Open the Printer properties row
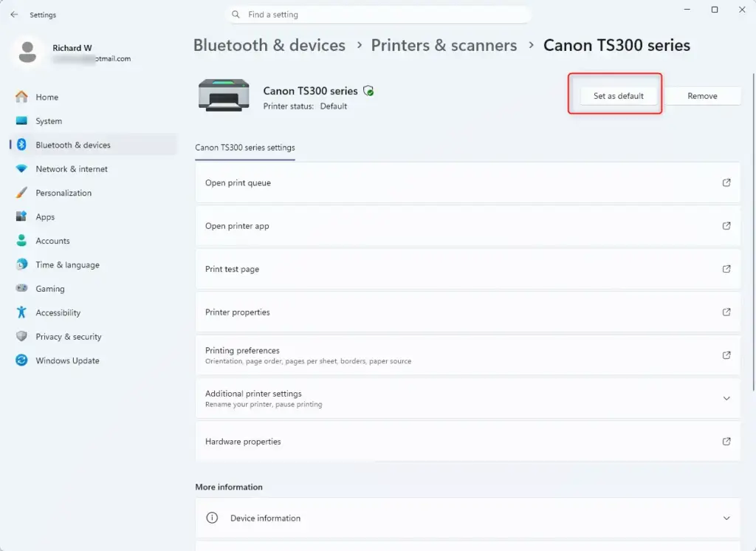 467,312
